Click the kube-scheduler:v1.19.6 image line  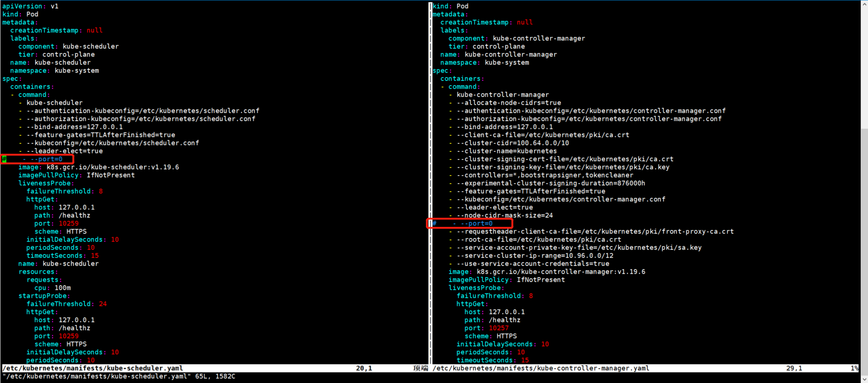tap(99, 167)
